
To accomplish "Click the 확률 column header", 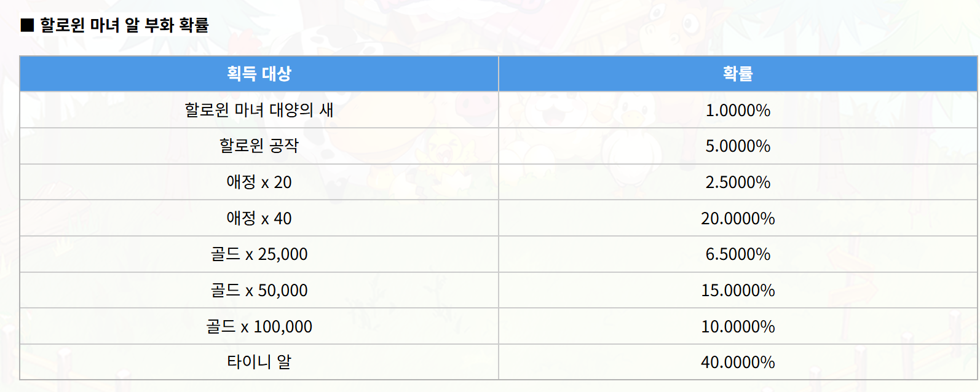I will click(738, 74).
